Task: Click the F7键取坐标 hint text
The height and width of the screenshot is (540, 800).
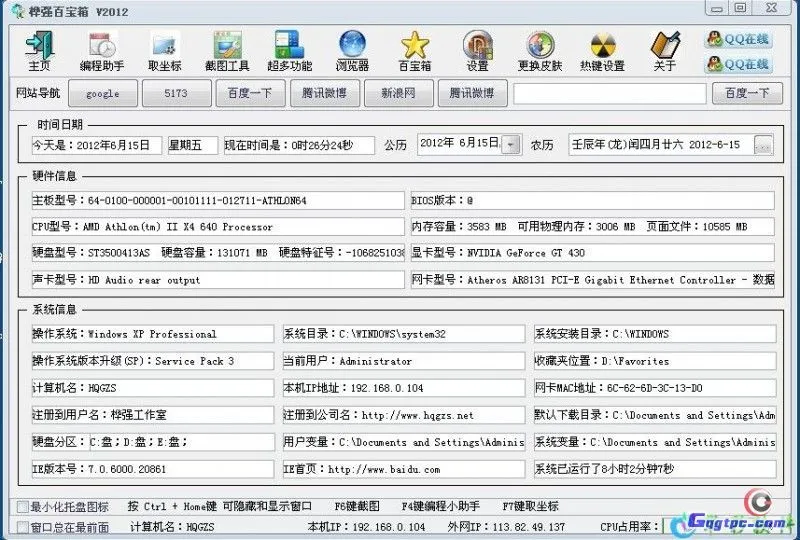Action: coord(531,506)
